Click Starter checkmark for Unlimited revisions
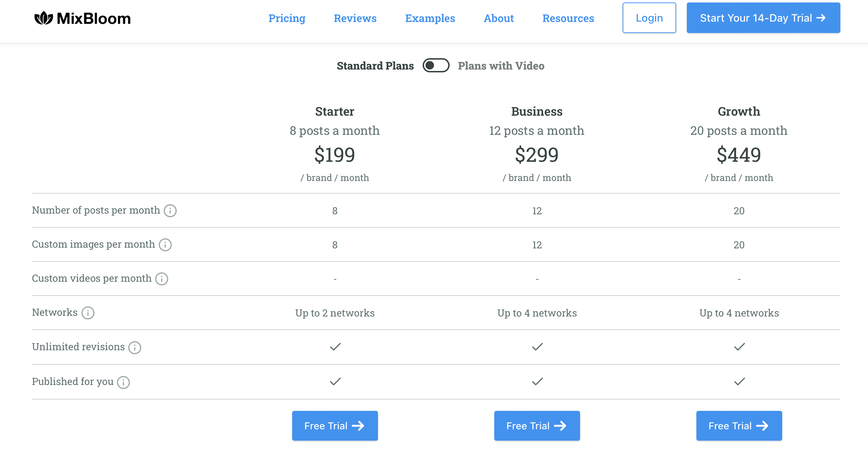 tap(335, 347)
